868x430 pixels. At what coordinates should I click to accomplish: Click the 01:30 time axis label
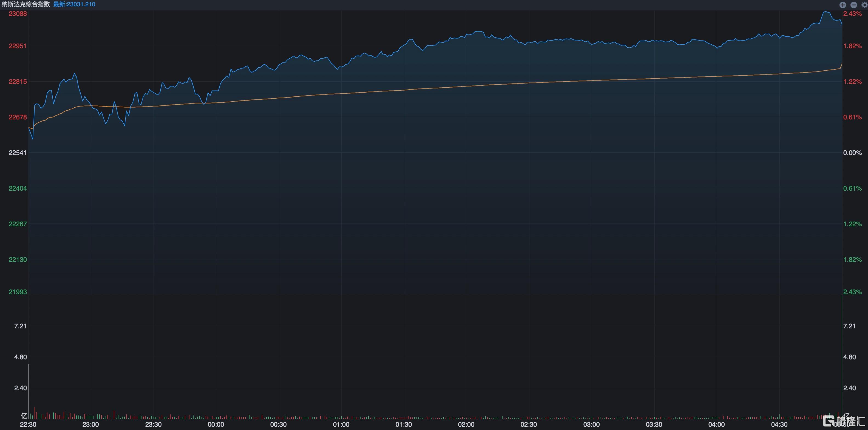[x=404, y=425]
